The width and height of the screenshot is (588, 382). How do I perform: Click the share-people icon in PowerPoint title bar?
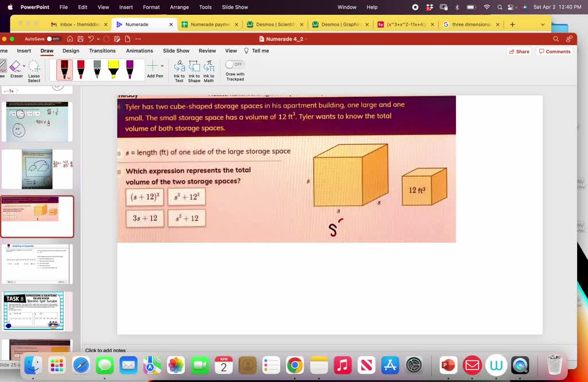pyautogui.click(x=569, y=39)
